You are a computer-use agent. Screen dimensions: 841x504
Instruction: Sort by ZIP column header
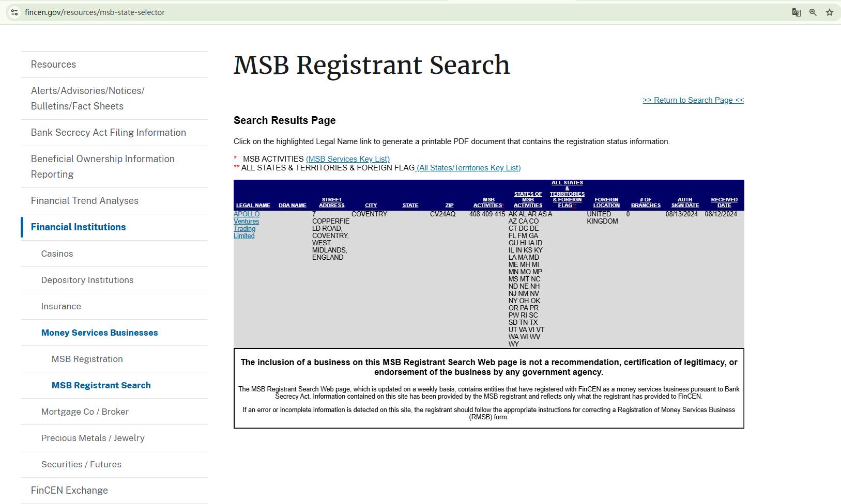(450, 206)
